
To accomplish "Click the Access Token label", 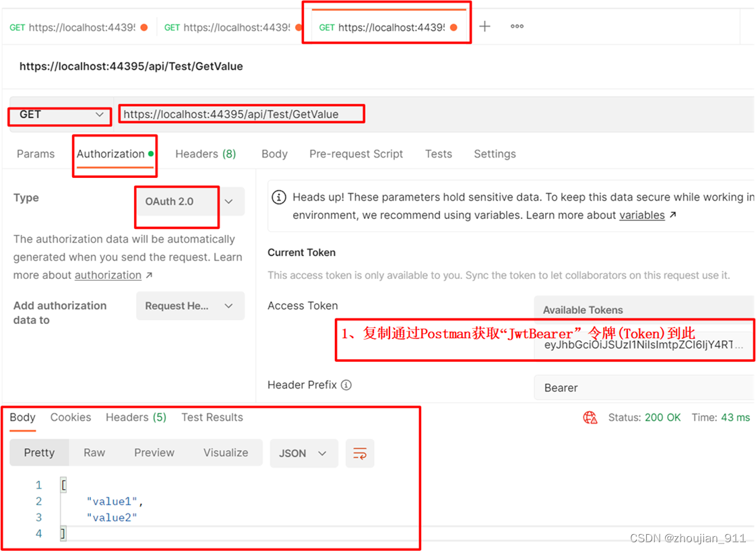I will click(x=303, y=306).
